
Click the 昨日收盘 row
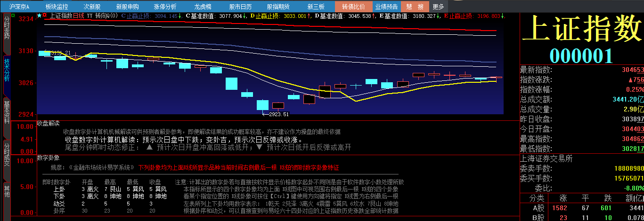582,119
